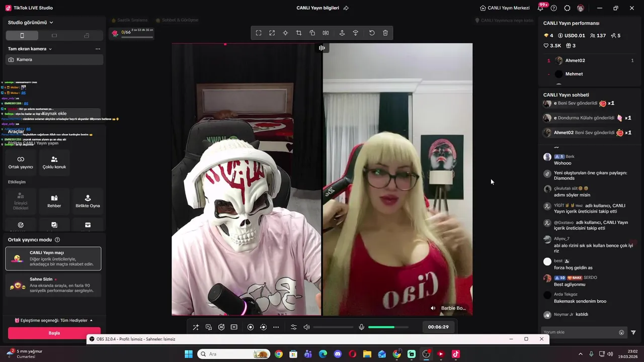The height and width of the screenshot is (362, 644).
Task: Click the replay capture circular icon
Action: point(263,327)
